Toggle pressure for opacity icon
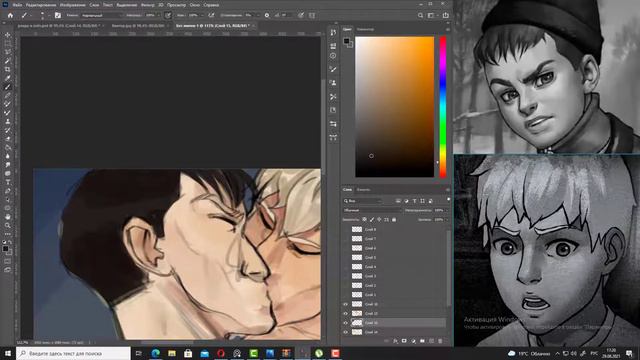 168,15
